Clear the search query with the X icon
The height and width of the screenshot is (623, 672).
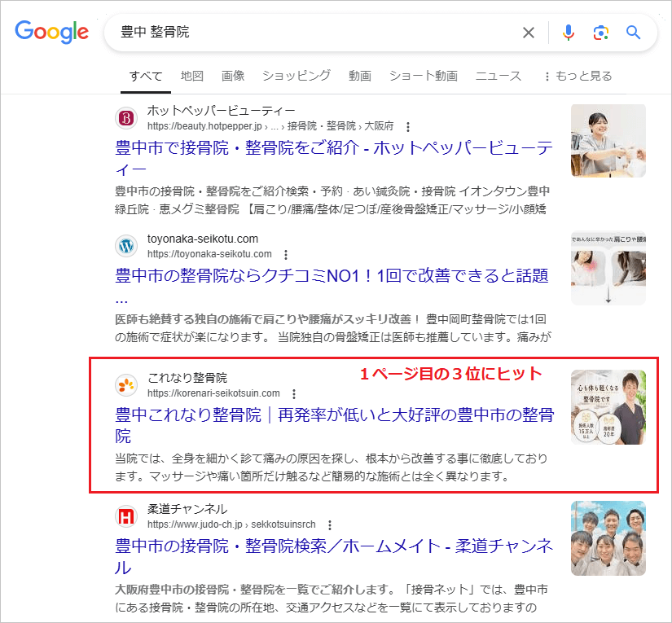click(528, 33)
